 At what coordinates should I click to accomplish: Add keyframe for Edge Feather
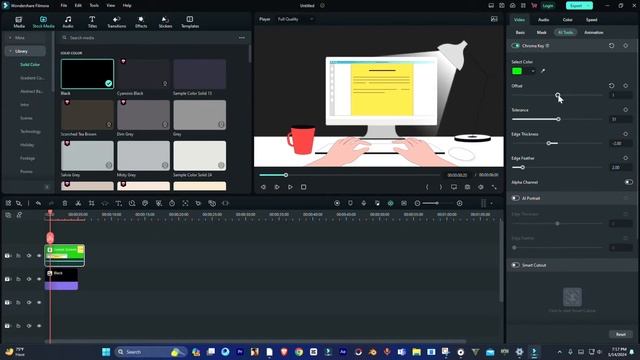(626, 158)
